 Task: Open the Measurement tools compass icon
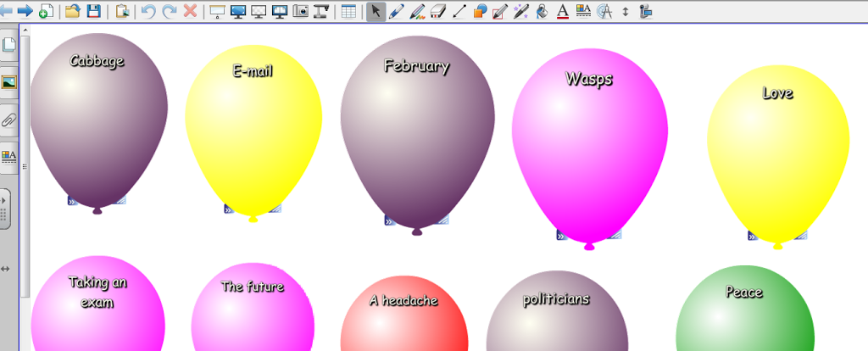(x=604, y=11)
